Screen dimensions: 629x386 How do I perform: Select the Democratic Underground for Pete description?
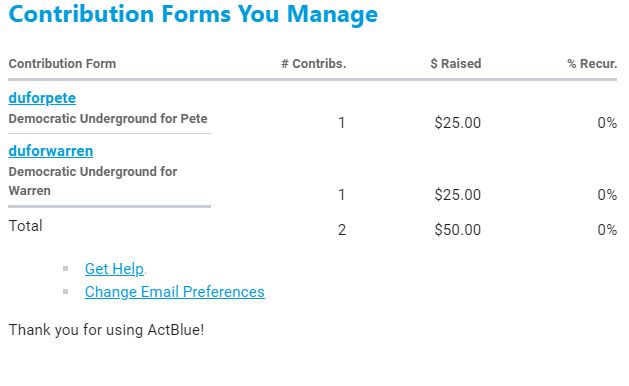click(108, 119)
